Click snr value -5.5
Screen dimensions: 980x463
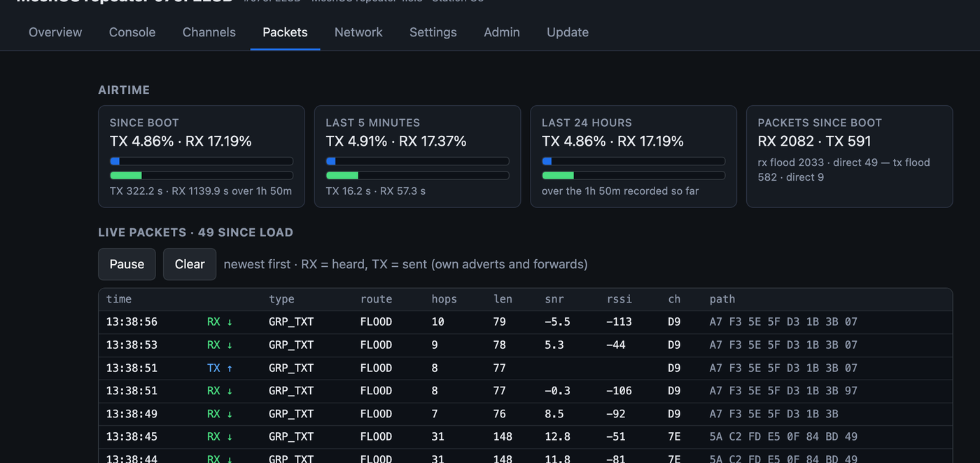point(557,322)
